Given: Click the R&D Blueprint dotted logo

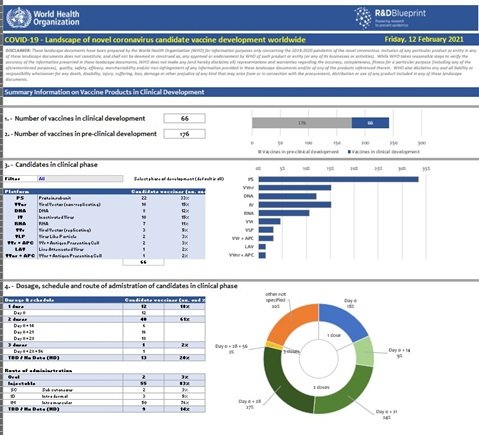Looking at the screenshot, I should (x=363, y=18).
